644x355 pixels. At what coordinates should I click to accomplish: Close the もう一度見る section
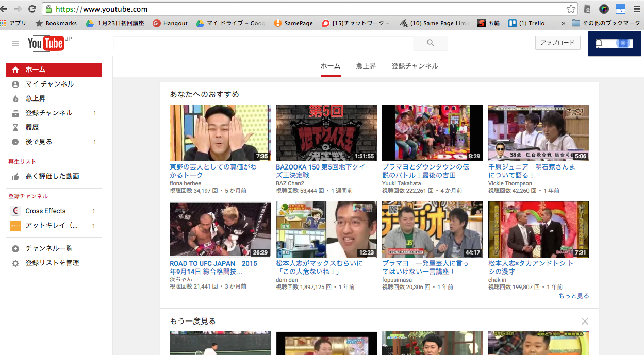coord(585,321)
